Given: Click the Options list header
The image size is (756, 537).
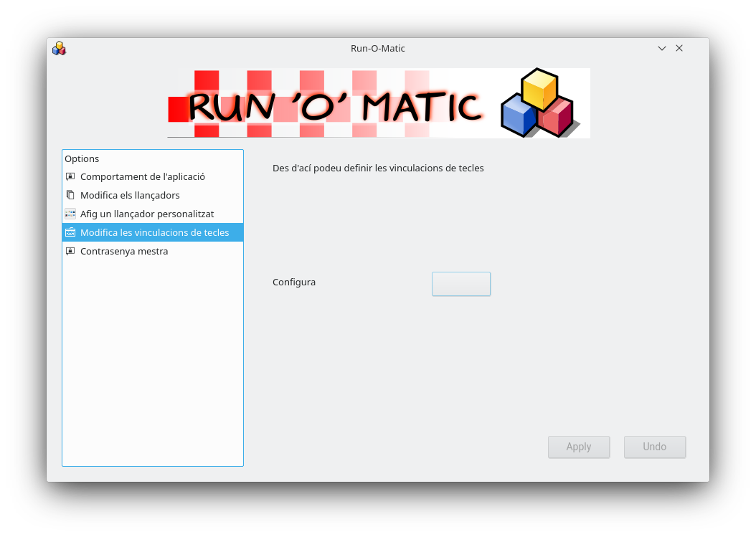Looking at the screenshot, I should 82,158.
